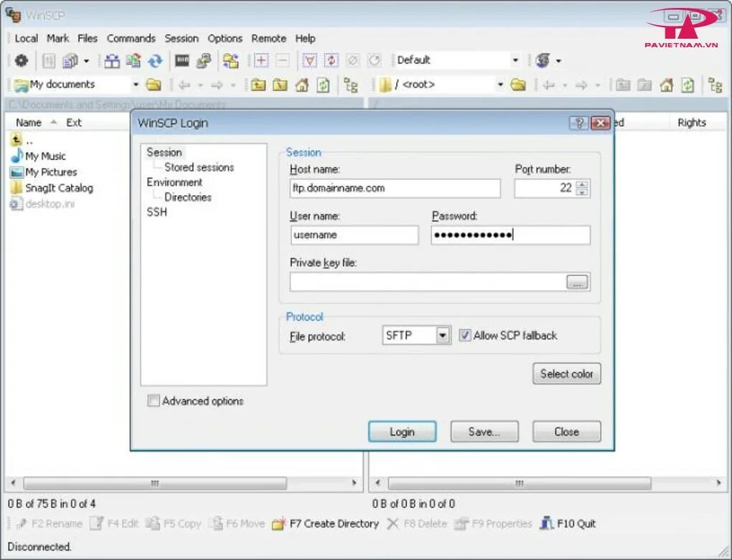Image resolution: width=732 pixels, height=560 pixels.
Task: Toggle the Synchronize Browsing icon
Action: (230, 61)
